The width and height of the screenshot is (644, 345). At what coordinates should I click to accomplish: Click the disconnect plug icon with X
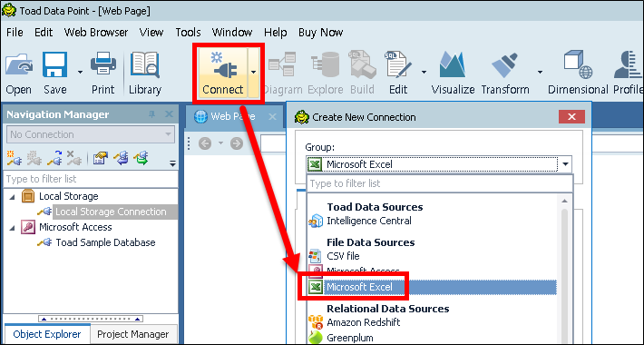coord(74,158)
